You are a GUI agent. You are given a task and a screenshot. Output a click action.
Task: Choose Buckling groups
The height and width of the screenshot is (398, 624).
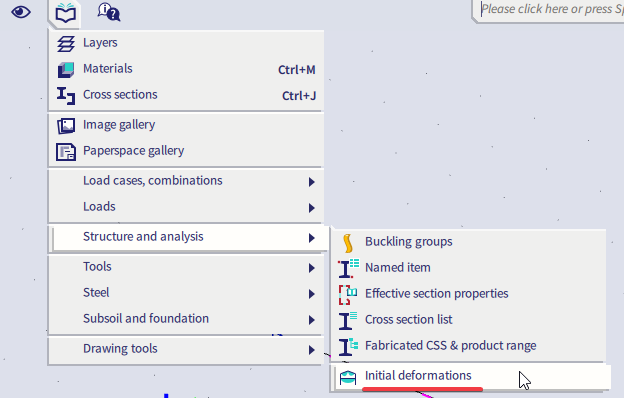coord(468,242)
